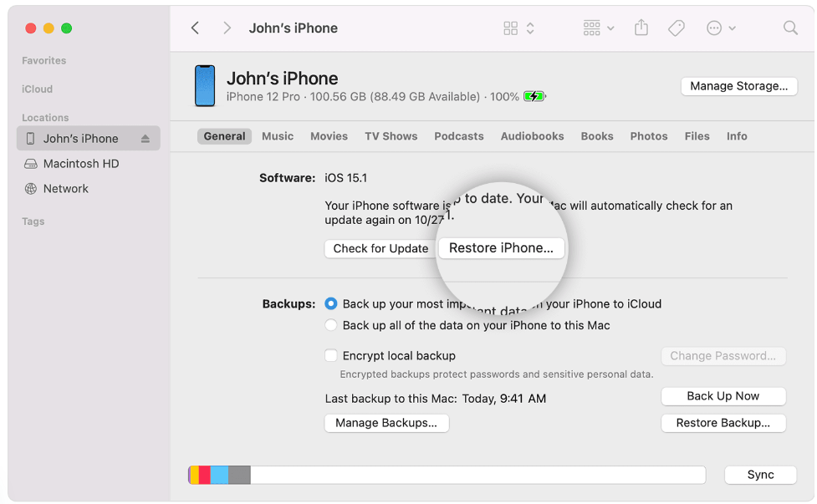Click the Sync button

(761, 475)
